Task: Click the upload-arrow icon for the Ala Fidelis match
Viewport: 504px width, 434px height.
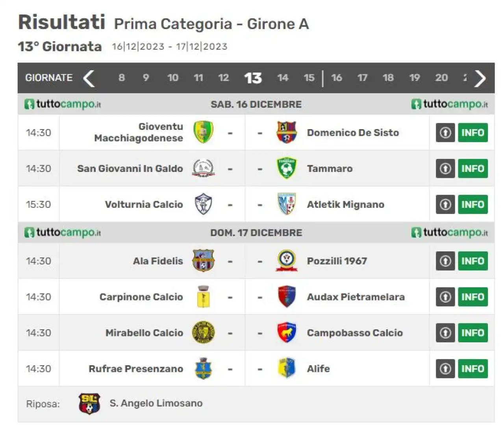Action: pyautogui.click(x=445, y=261)
